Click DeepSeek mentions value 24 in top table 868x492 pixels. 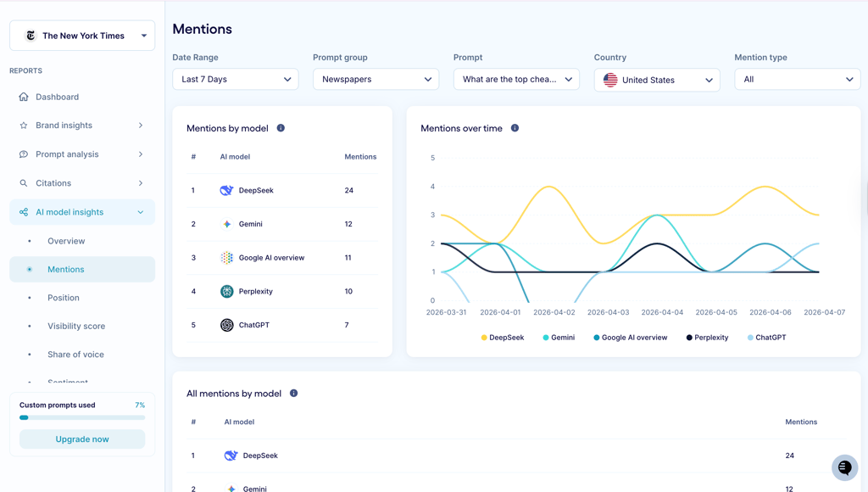click(348, 191)
